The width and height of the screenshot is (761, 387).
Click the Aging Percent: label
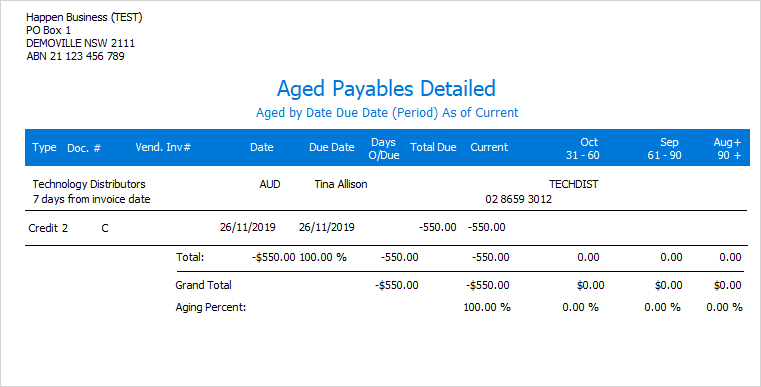(211, 307)
